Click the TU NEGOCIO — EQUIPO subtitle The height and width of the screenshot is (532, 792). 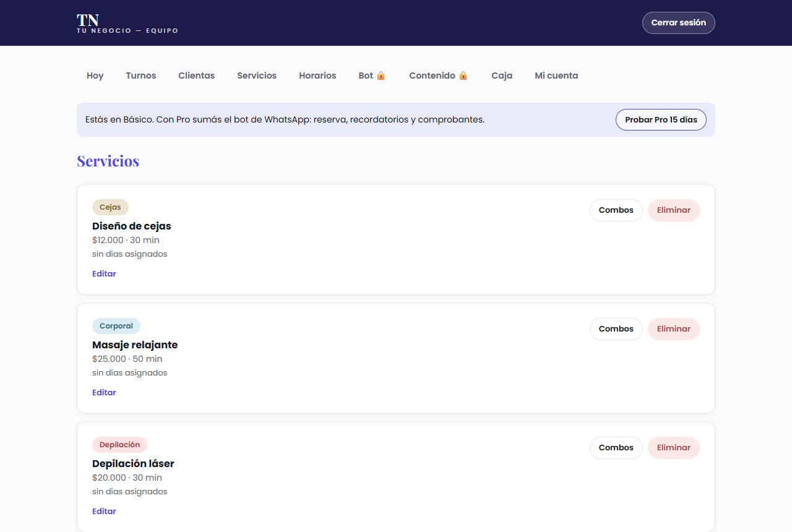click(127, 31)
